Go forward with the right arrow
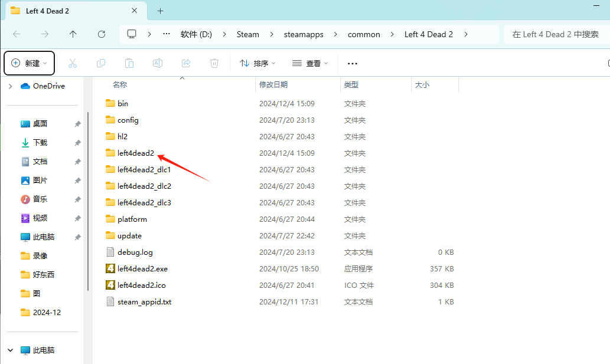 point(45,34)
